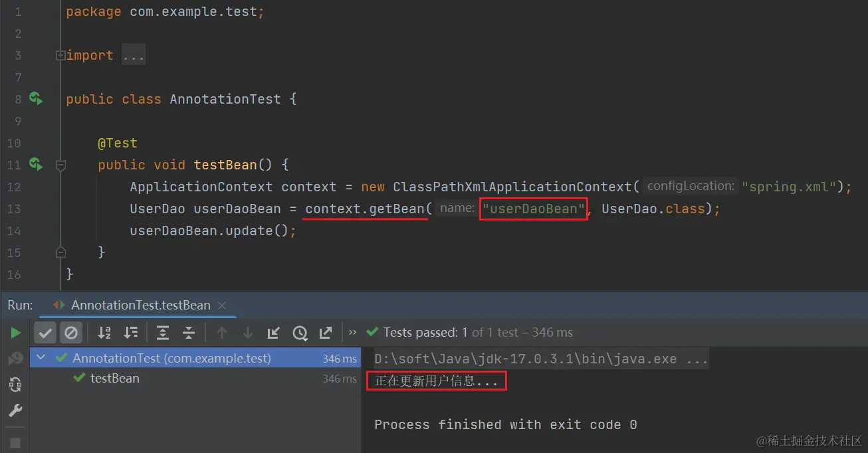This screenshot has height=453, width=868.
Task: Rerun the test with the green play button
Action: point(15,332)
